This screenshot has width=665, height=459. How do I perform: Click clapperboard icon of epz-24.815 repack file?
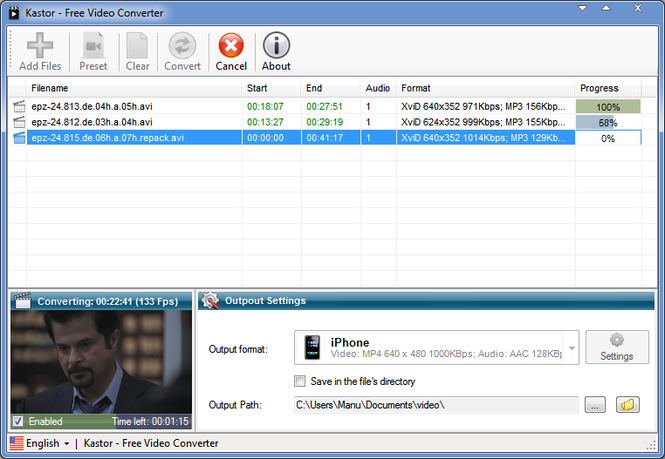[19, 138]
